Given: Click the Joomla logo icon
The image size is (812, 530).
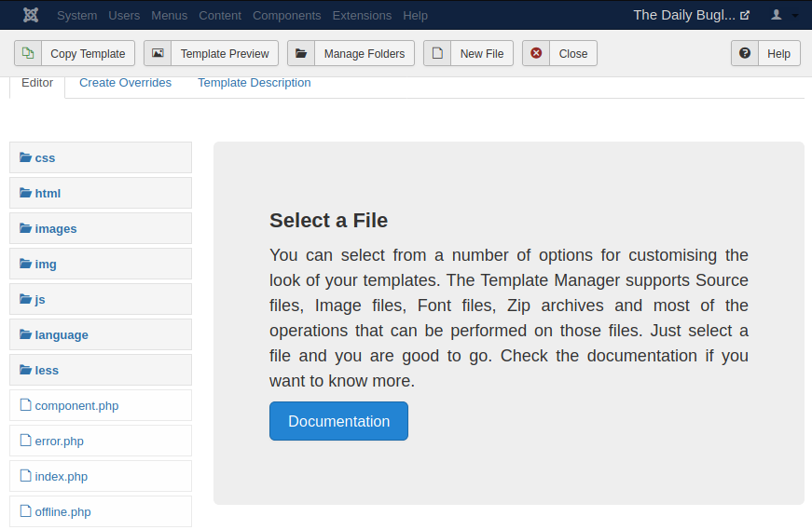Looking at the screenshot, I should click(x=31, y=15).
